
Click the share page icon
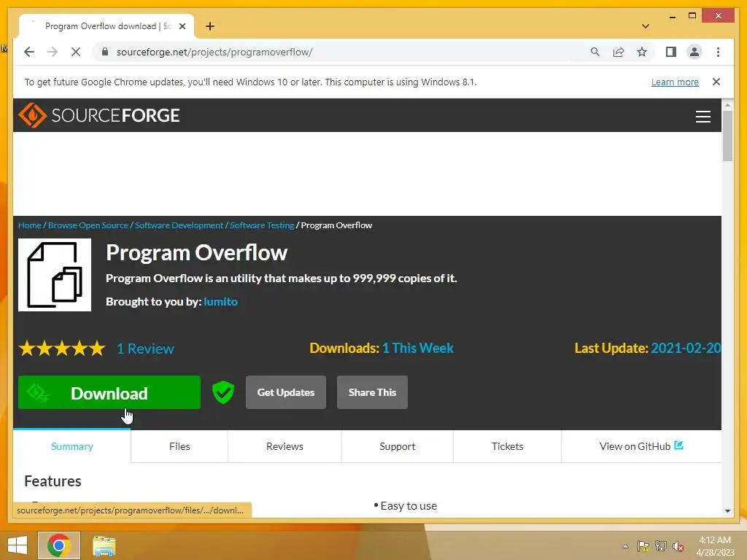(x=619, y=52)
